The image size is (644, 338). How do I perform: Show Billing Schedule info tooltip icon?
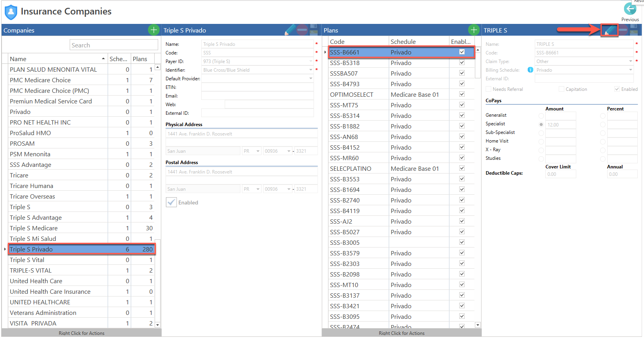(x=530, y=70)
